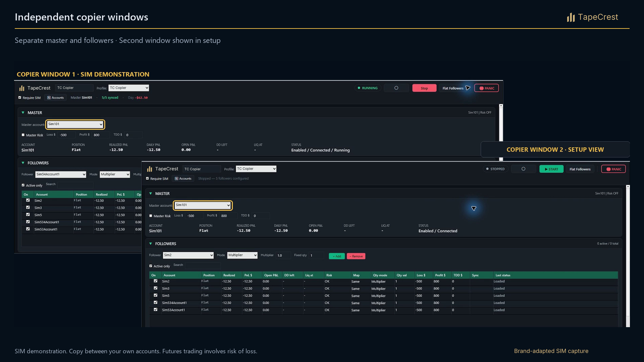Enable Master Risk in window 2
Screen dimensions: 644x362
coord(151,216)
